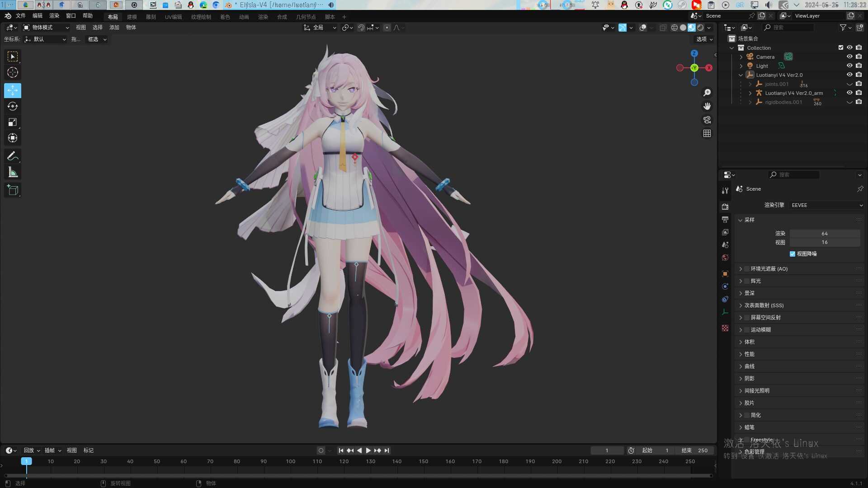This screenshot has height=488, width=868.
Task: Disable render for Luotianyi V4 Ver2.0_arm
Action: [x=859, y=93]
